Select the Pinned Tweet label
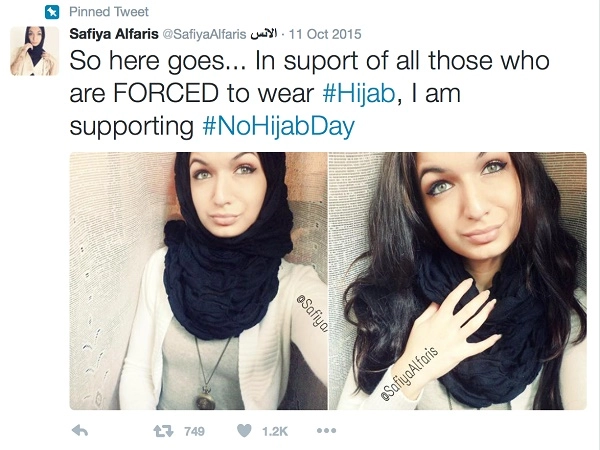Image resolution: width=600 pixels, height=450 pixels. pos(109,12)
